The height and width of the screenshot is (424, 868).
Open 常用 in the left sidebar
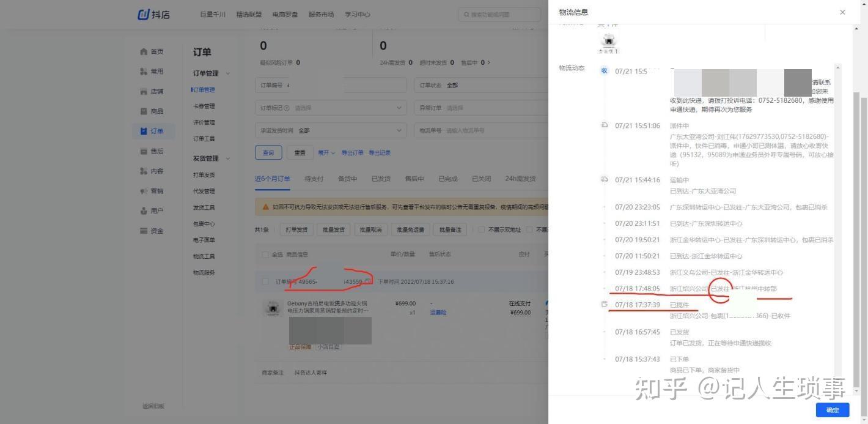point(152,72)
